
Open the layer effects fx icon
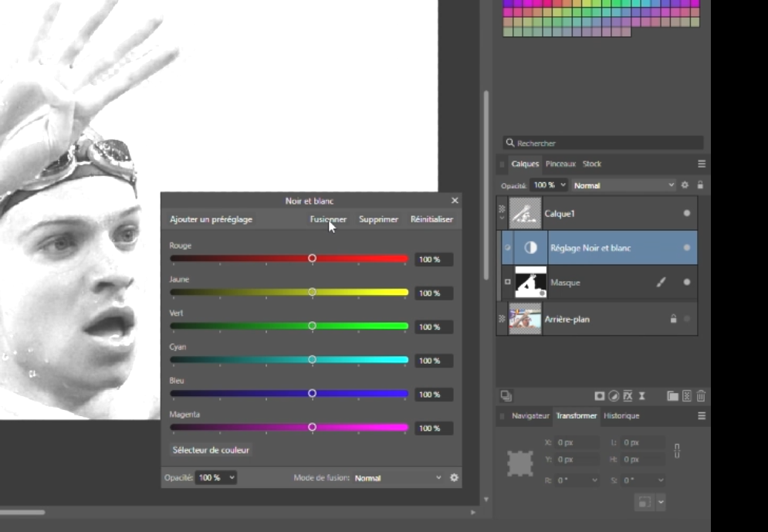coord(628,396)
